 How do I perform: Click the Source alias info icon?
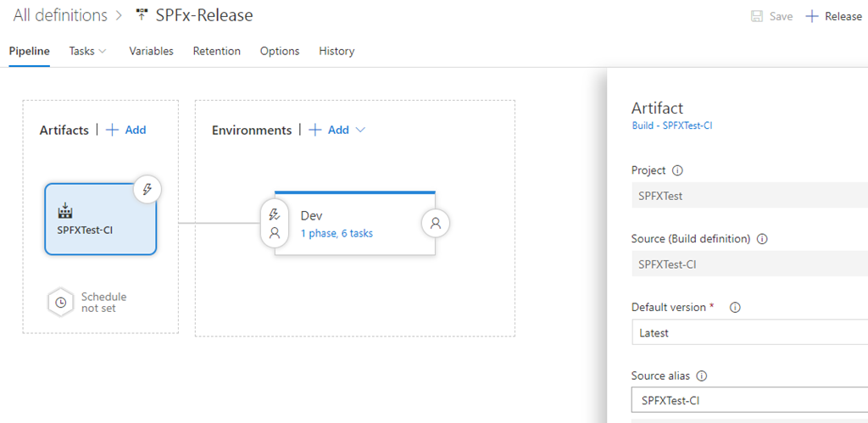[702, 376]
